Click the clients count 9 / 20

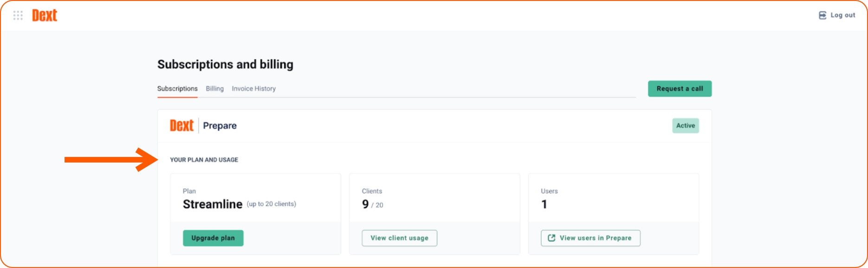372,204
